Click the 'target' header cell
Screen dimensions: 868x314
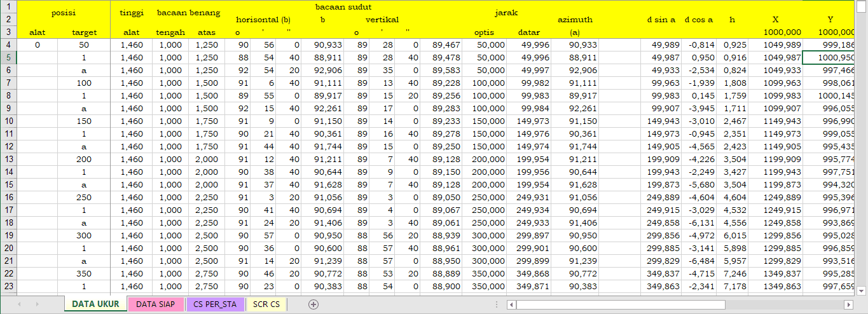[x=85, y=32]
